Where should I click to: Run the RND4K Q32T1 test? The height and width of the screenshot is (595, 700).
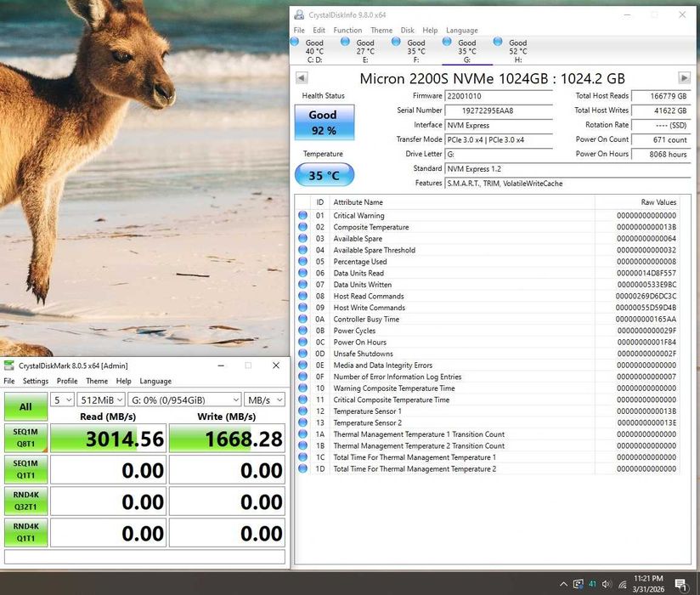click(x=25, y=501)
